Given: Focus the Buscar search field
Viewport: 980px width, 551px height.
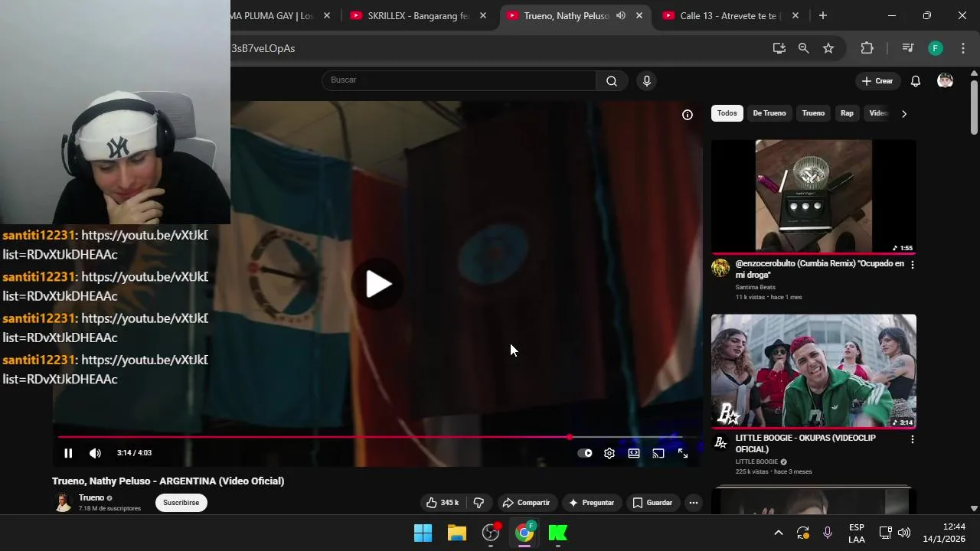Looking at the screenshot, I should click(x=459, y=80).
